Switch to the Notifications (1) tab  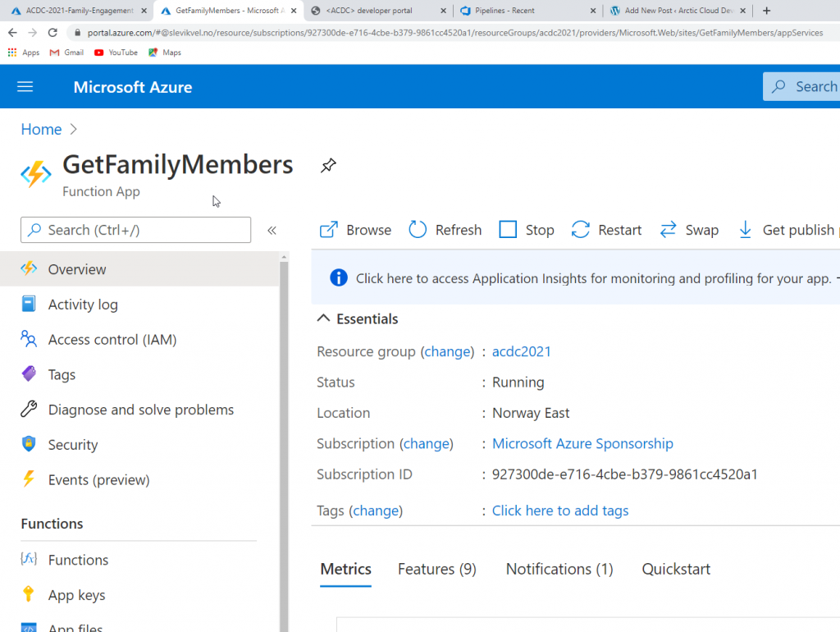pos(559,570)
